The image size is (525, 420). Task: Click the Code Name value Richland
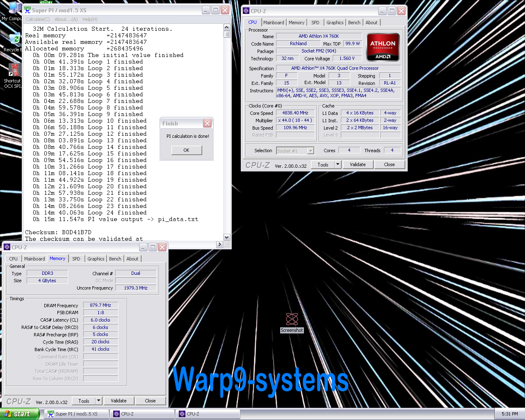[298, 43]
